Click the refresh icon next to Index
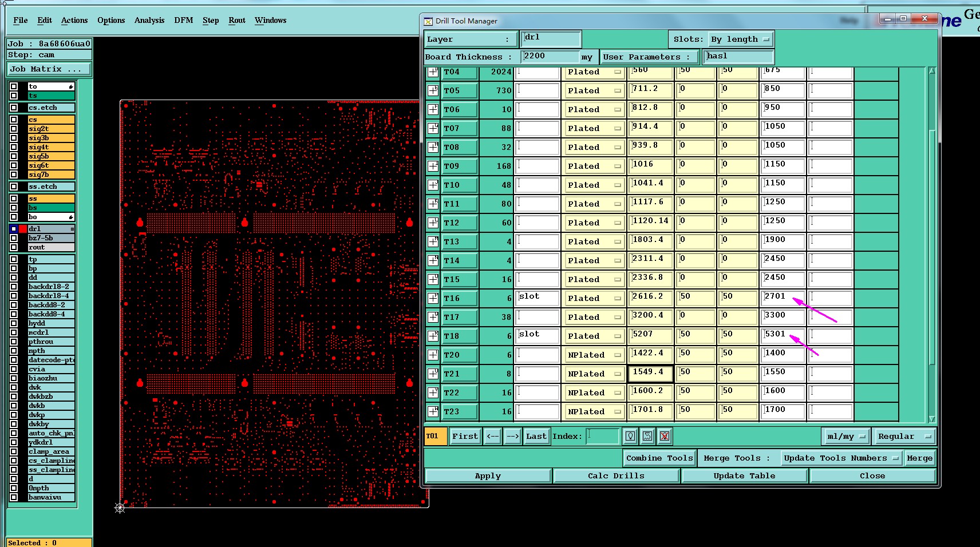This screenshot has height=547, width=980. (647, 437)
